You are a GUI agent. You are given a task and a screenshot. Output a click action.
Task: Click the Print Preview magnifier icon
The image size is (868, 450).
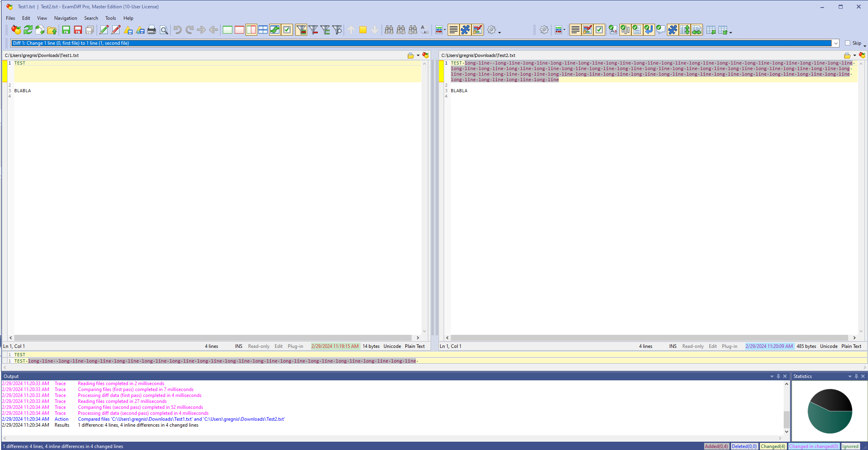pos(164,30)
